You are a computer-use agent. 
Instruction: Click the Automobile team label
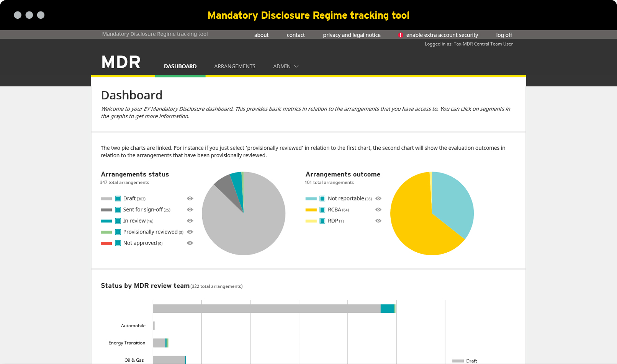(133, 326)
